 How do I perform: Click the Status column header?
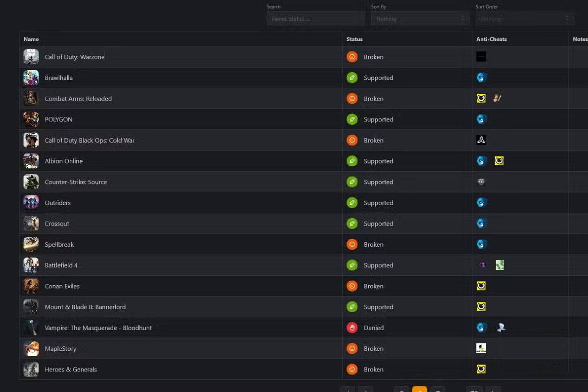pos(354,39)
